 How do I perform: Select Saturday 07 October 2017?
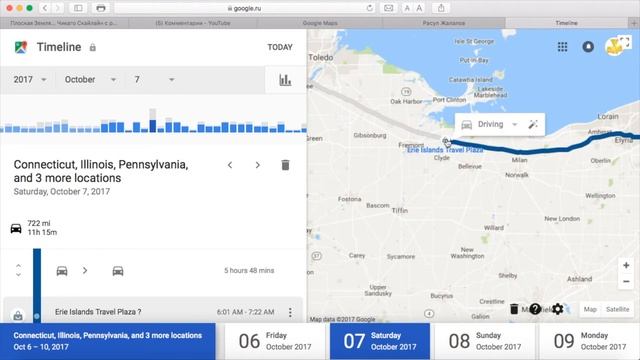pyautogui.click(x=380, y=341)
